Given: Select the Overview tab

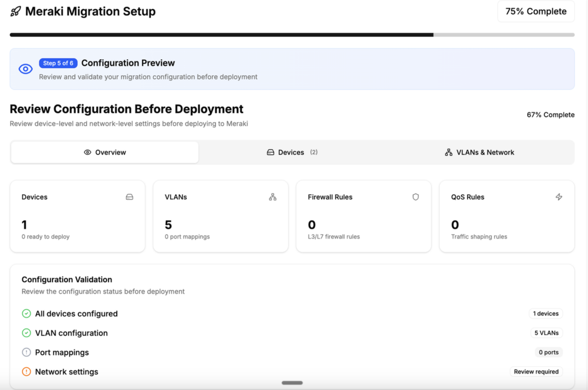Looking at the screenshot, I should (105, 152).
